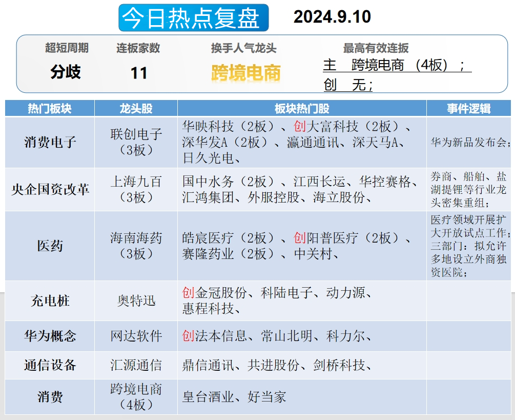Click the 连板家数 value 11
515x420 pixels.
pyautogui.click(x=138, y=73)
